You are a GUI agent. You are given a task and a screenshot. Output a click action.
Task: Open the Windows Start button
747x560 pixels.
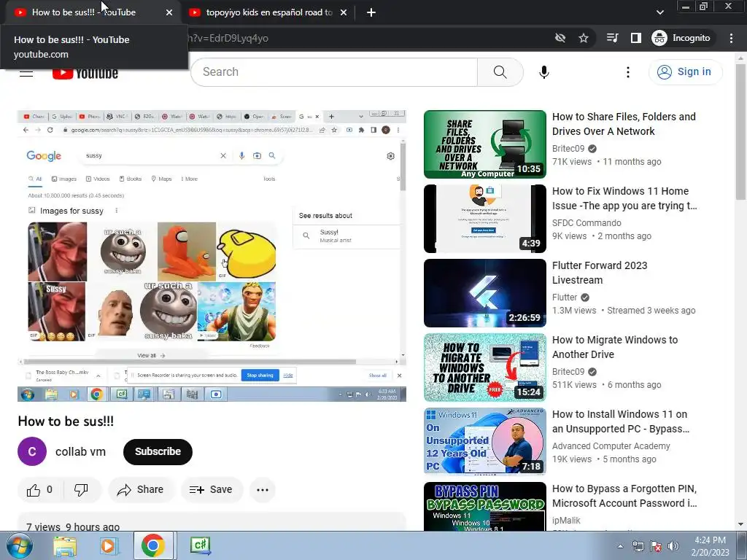click(19, 545)
